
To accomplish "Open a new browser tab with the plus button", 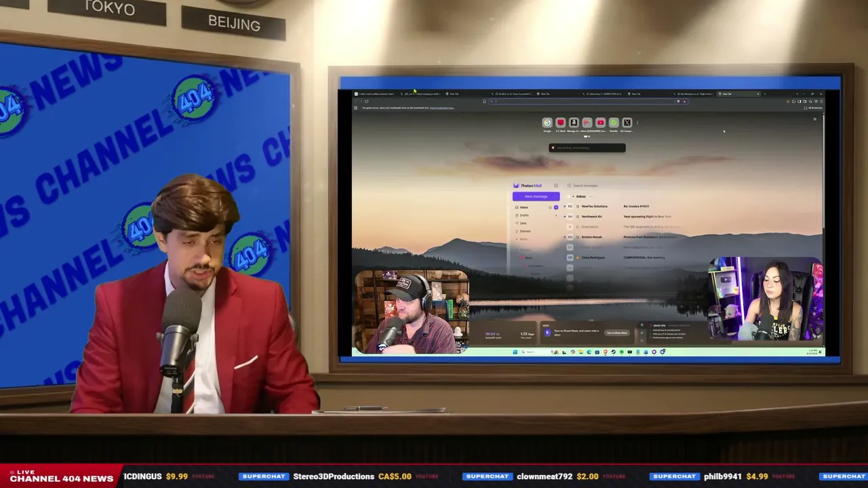I will 765,94.
